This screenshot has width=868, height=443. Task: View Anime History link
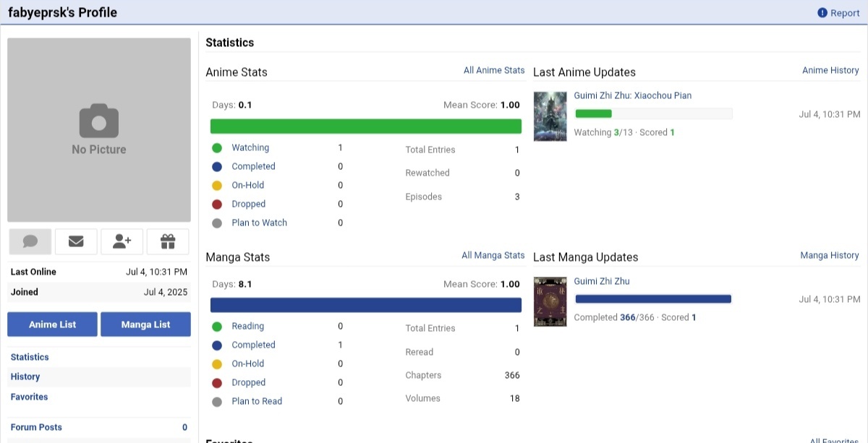click(x=830, y=70)
